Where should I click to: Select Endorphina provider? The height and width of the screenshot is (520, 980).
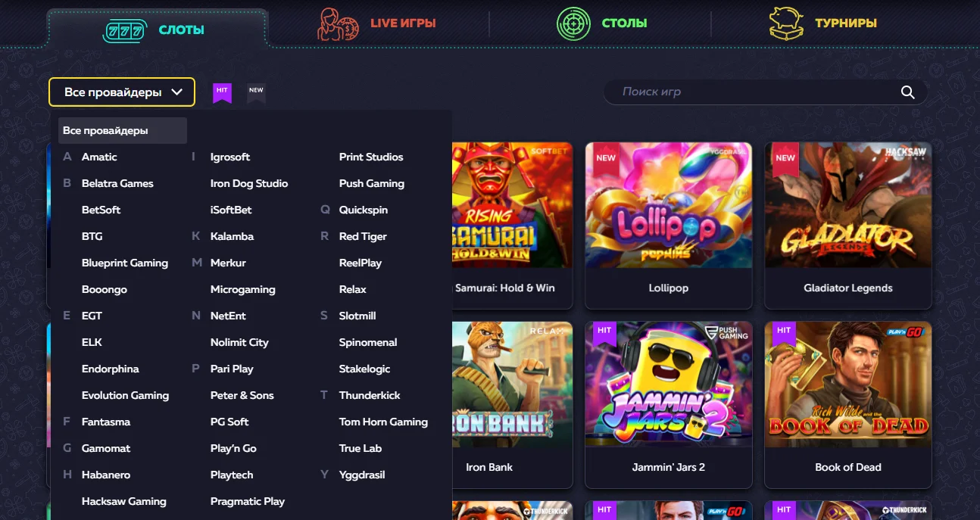coord(111,369)
